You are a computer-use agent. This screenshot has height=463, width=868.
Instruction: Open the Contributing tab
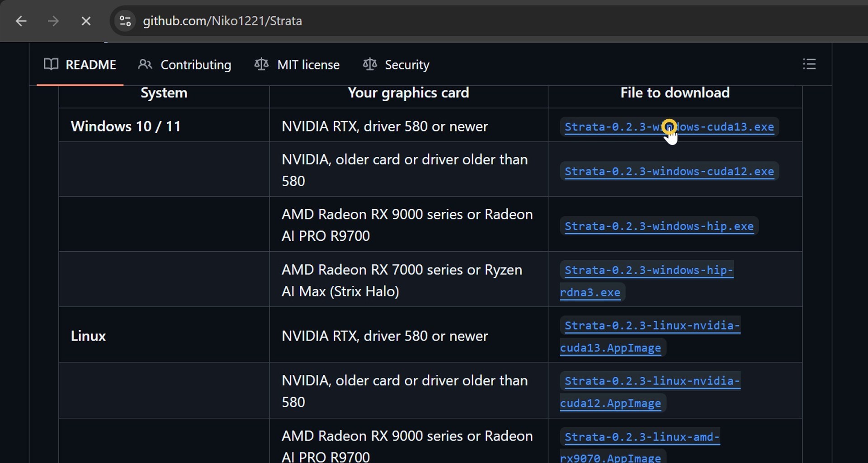click(184, 65)
